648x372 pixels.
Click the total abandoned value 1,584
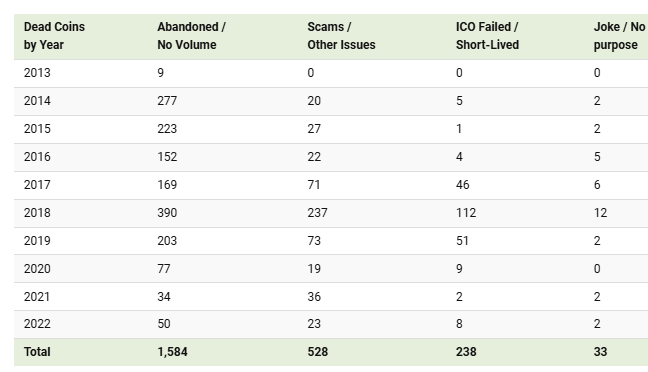coord(172,352)
